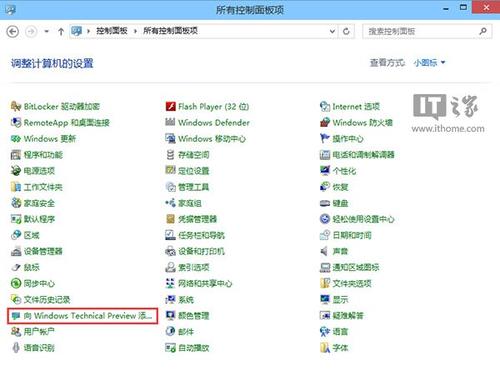
Task: Open the 用户帐户 link
Action: tap(39, 331)
